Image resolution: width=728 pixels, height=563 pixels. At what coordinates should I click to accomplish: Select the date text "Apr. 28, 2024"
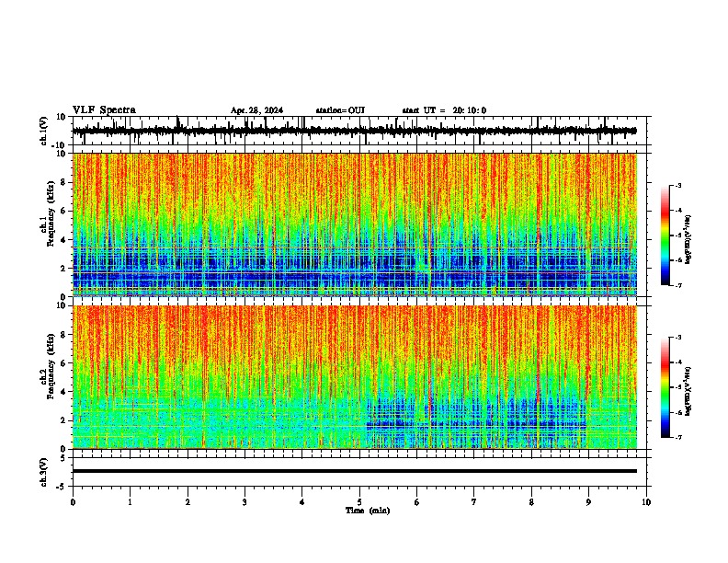click(256, 110)
